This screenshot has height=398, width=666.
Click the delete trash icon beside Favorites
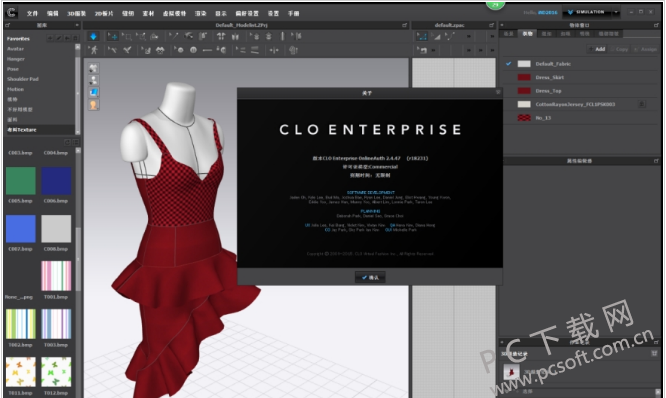(75, 38)
